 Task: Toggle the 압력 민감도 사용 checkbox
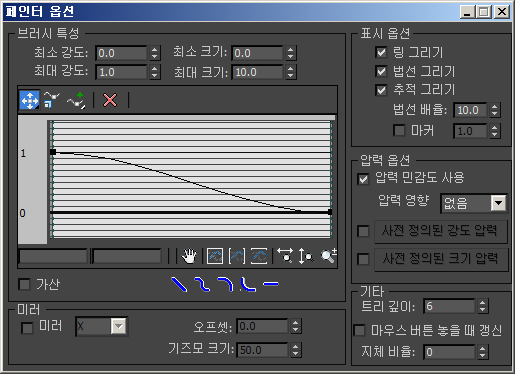(x=363, y=179)
